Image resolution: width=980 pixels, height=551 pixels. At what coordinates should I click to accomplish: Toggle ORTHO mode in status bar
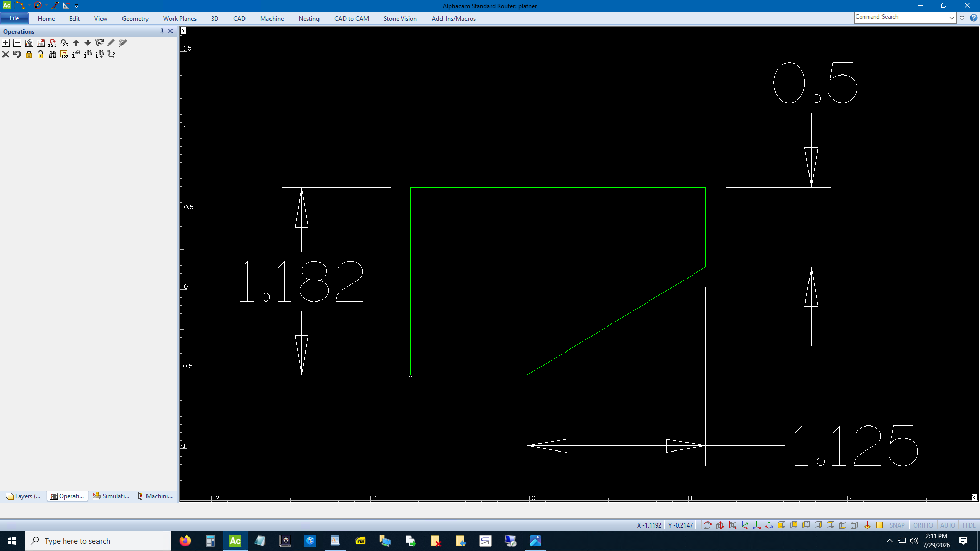[923, 525]
